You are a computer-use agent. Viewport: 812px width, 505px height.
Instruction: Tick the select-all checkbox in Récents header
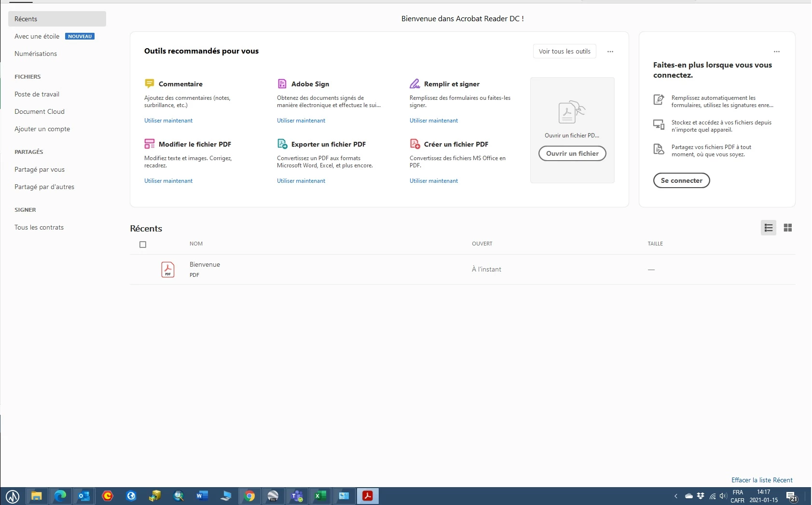[x=143, y=245]
